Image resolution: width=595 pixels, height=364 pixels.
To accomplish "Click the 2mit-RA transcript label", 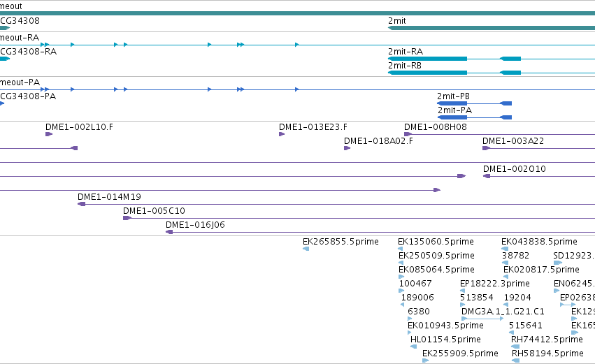I will [x=406, y=52].
